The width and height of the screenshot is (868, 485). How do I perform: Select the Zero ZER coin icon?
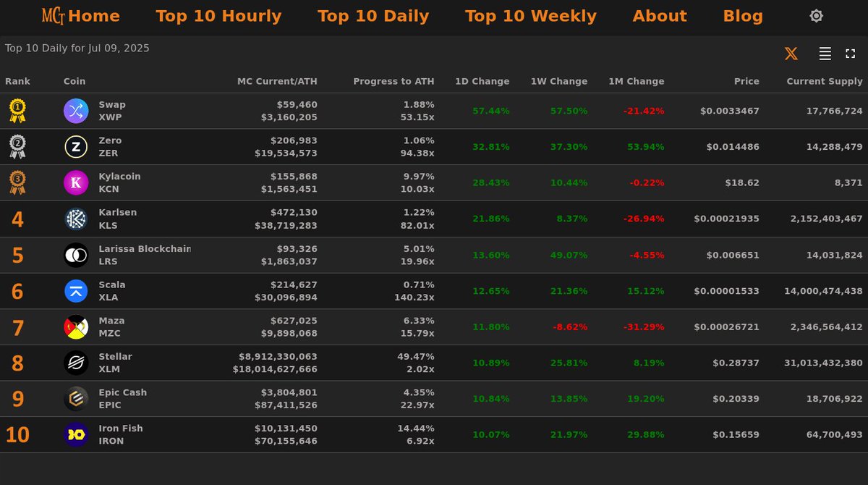75,146
